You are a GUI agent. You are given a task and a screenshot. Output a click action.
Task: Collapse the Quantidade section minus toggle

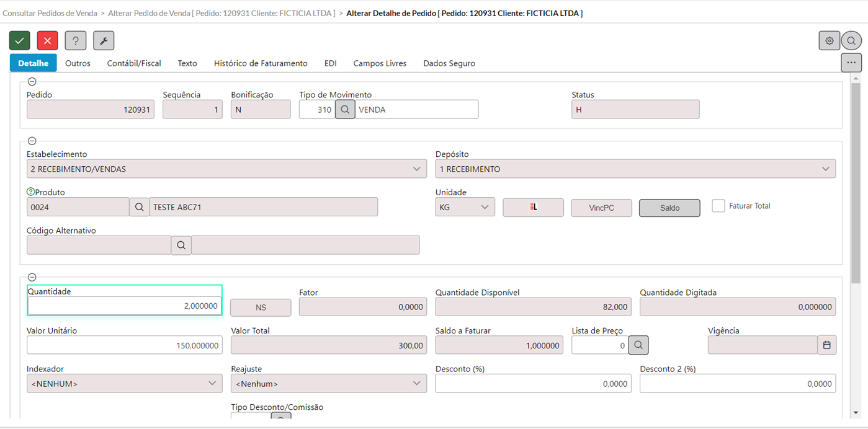pos(32,277)
